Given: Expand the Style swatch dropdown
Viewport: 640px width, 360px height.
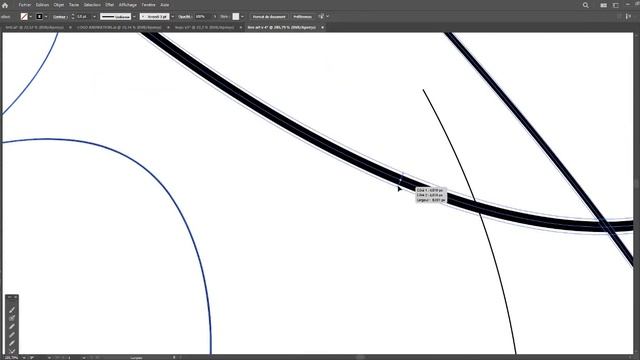Looking at the screenshot, I should pos(242,17).
